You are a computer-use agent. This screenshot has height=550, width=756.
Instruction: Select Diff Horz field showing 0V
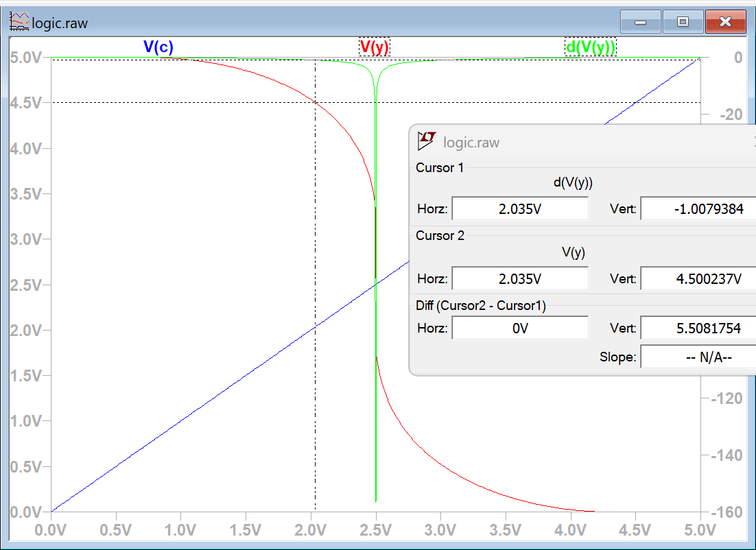520,328
